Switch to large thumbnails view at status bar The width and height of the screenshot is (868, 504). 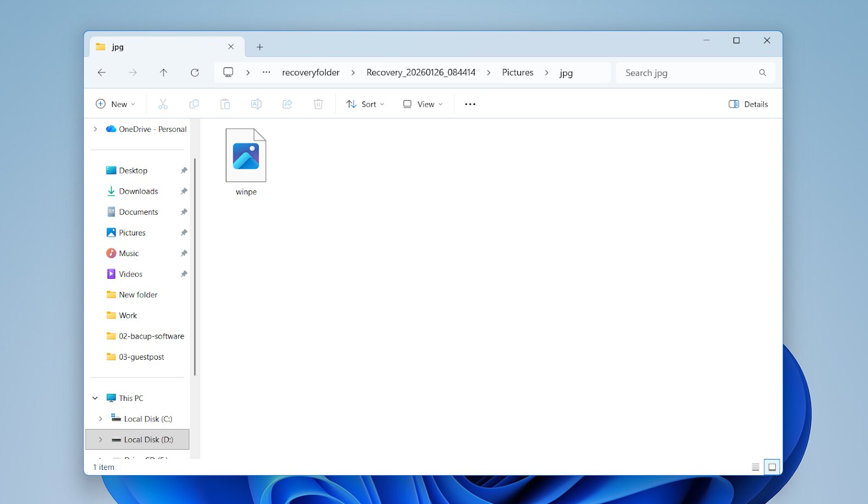click(771, 466)
